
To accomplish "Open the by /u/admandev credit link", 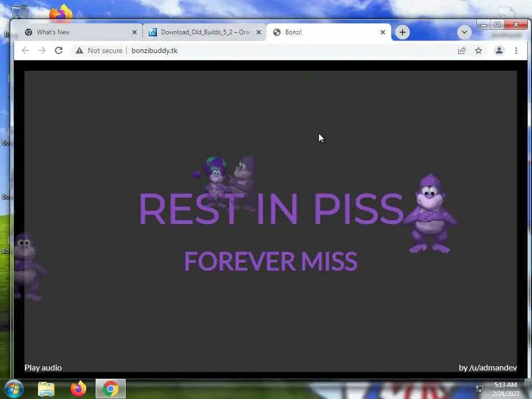I will coord(487,368).
